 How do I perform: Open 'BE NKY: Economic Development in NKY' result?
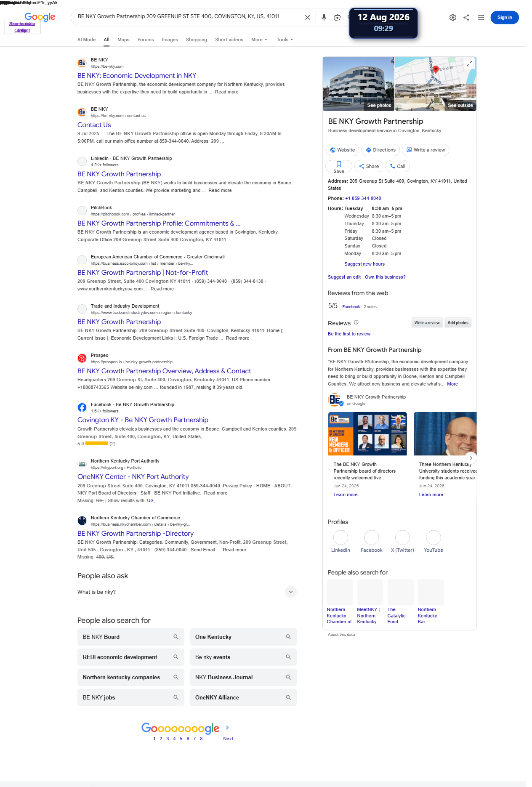point(137,75)
